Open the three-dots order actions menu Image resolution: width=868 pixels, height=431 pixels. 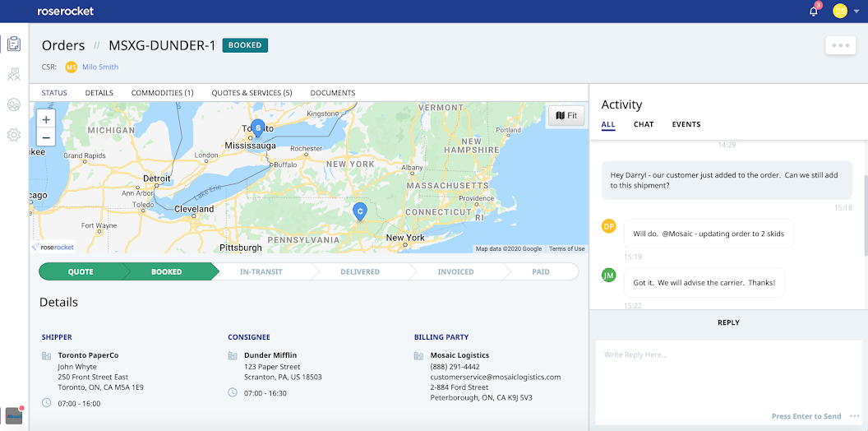(840, 45)
